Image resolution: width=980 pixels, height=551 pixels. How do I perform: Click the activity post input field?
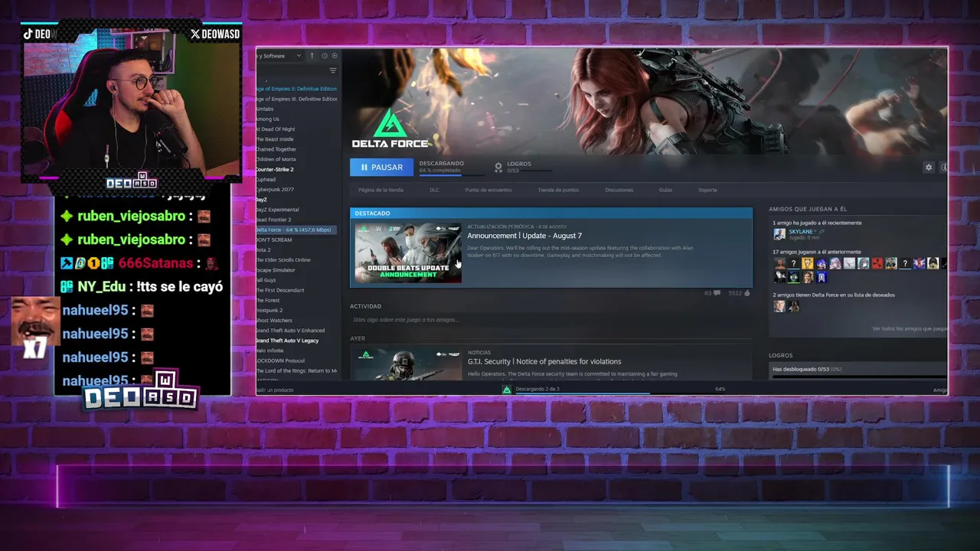[x=550, y=320]
